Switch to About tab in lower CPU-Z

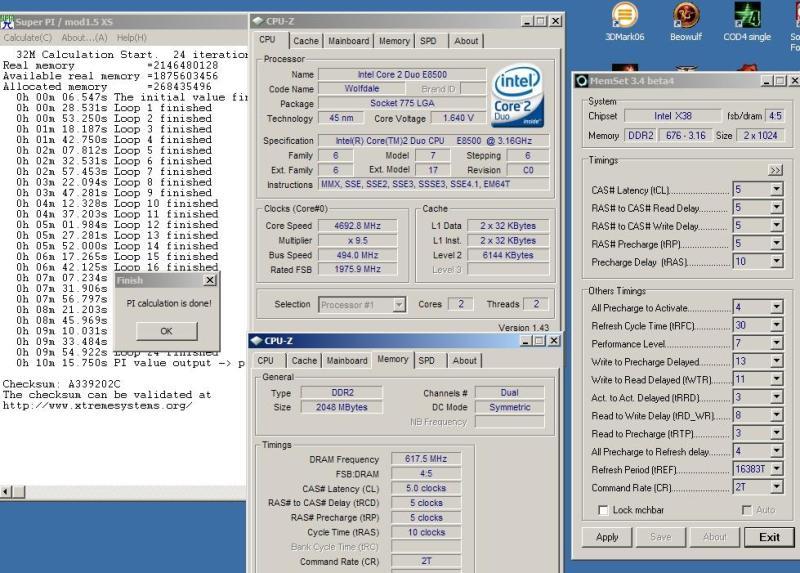click(464, 360)
